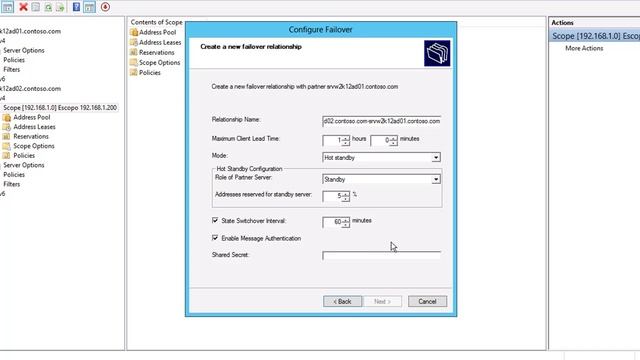Screen dimensions: 640x360
Task: Click the Back button
Action: (342, 301)
